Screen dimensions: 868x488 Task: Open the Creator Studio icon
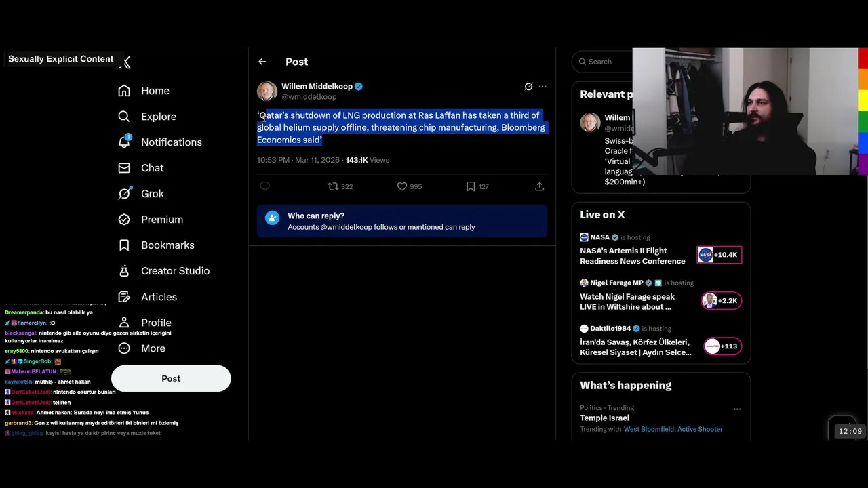[x=124, y=271]
